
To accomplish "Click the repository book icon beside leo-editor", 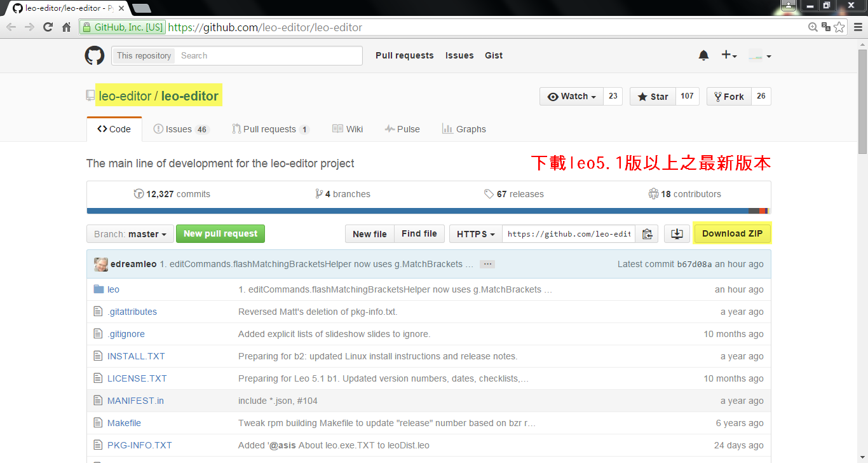I will pyautogui.click(x=90, y=96).
